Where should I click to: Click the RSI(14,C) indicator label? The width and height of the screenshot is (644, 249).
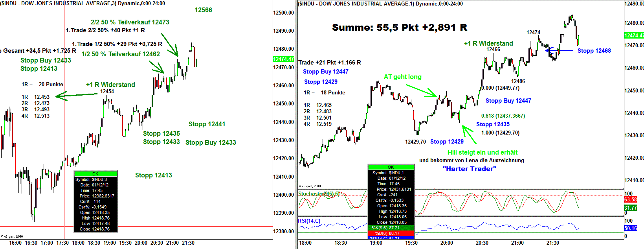[x=309, y=221]
